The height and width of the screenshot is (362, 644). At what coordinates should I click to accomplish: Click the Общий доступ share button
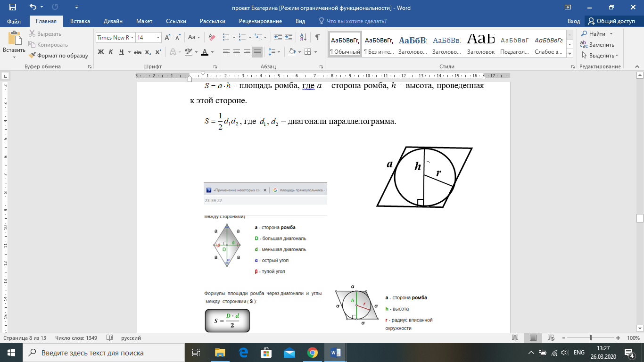(611, 21)
